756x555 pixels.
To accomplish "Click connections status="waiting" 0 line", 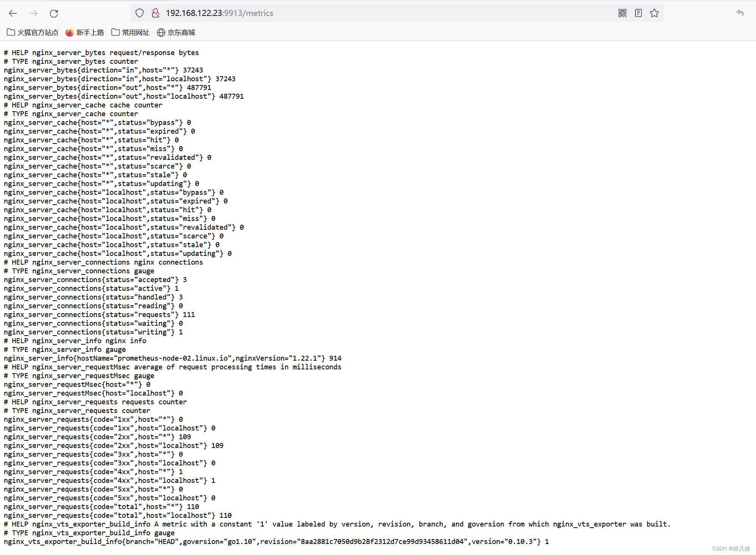I will point(93,323).
